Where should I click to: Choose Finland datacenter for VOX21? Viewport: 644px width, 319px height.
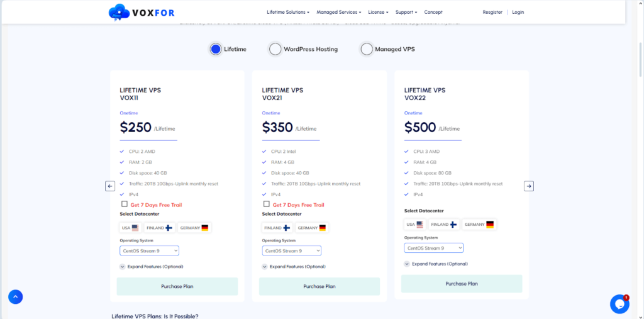pos(277,228)
